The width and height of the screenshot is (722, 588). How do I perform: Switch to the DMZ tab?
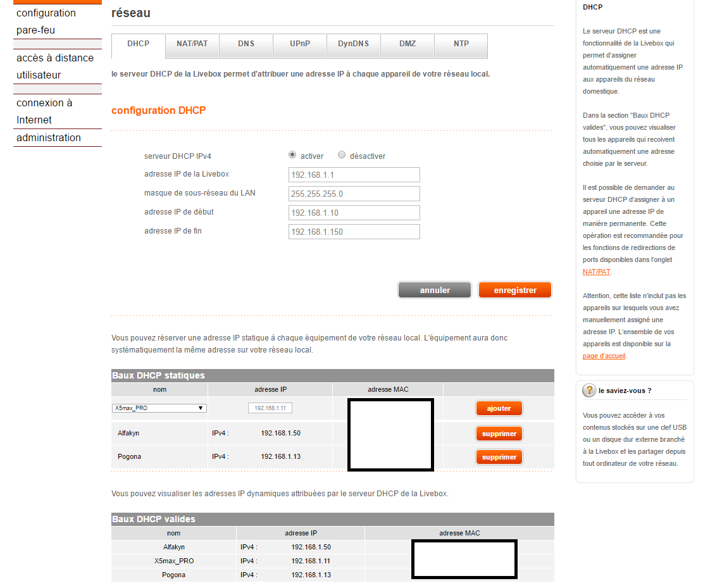[408, 44]
